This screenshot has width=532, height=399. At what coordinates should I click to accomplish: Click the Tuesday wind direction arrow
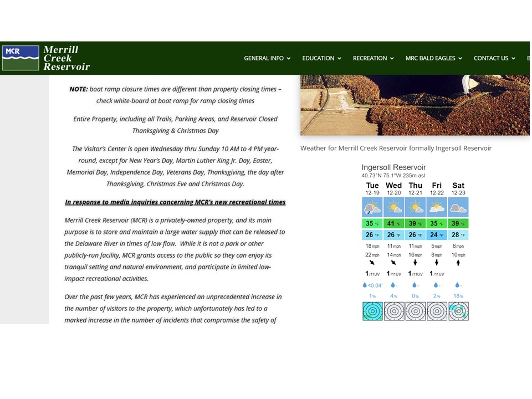(x=372, y=263)
